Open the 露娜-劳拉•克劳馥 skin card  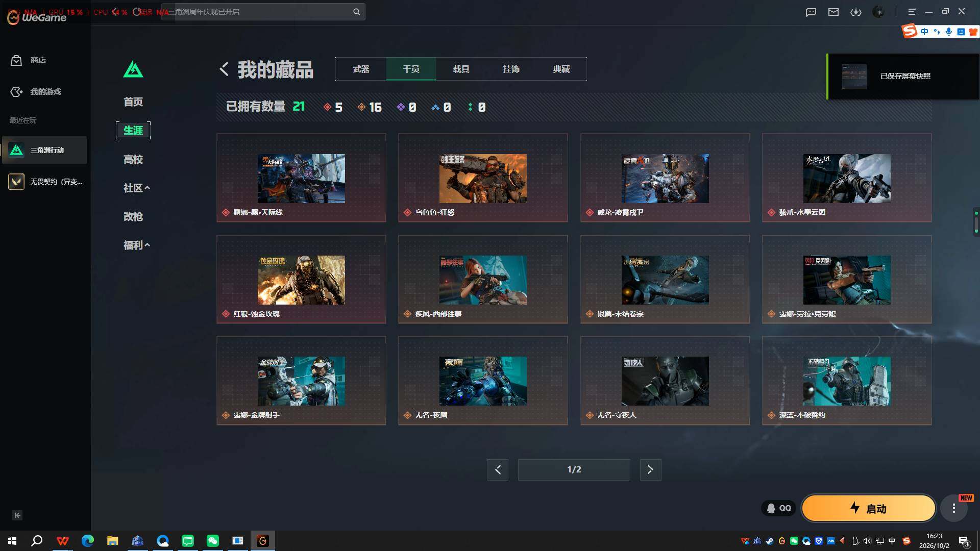click(847, 279)
